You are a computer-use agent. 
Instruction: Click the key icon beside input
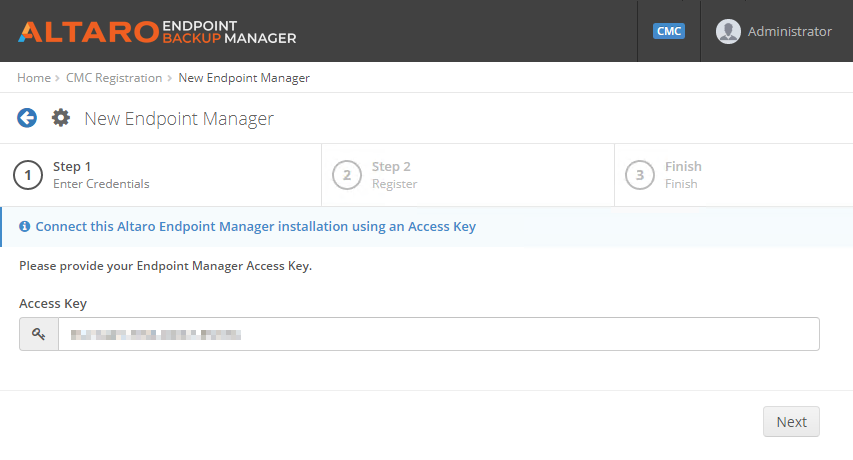pyautogui.click(x=39, y=334)
